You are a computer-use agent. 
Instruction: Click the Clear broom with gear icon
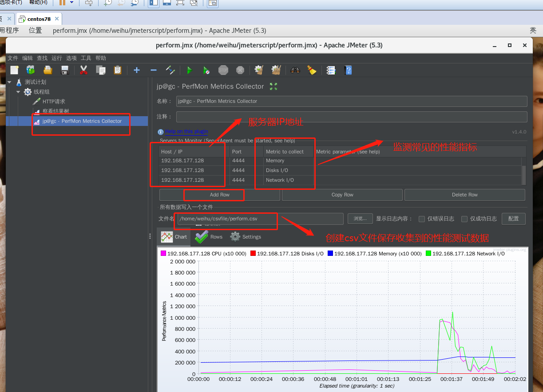(259, 70)
